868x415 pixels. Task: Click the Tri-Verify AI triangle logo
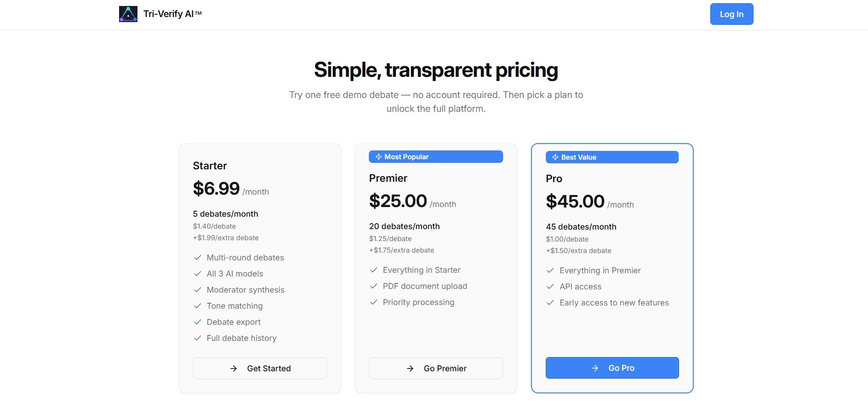point(128,14)
